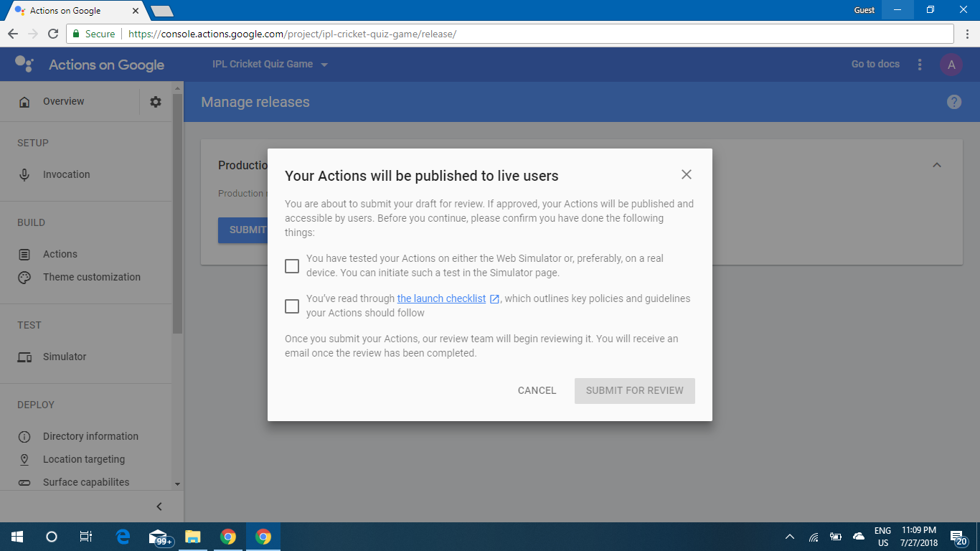
Task: Click the microphone Invocation icon
Action: [24, 174]
